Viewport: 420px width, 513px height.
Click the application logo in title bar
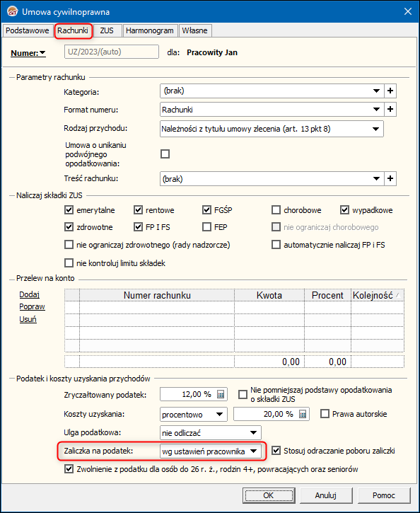13,12
